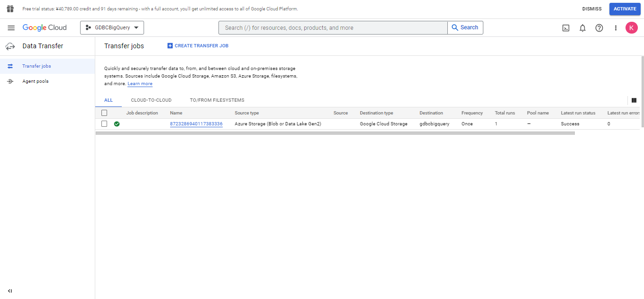Open the three-dot settings menu

(616, 28)
